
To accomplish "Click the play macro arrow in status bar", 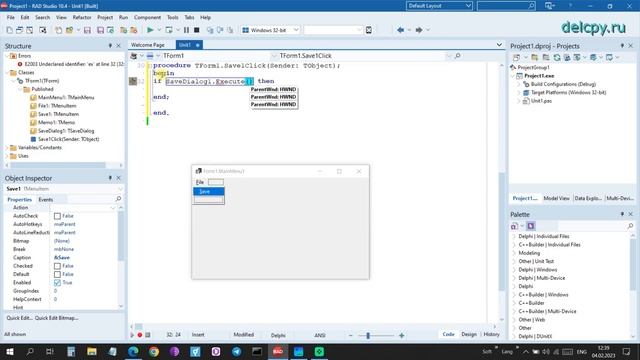I will [x=132, y=335].
